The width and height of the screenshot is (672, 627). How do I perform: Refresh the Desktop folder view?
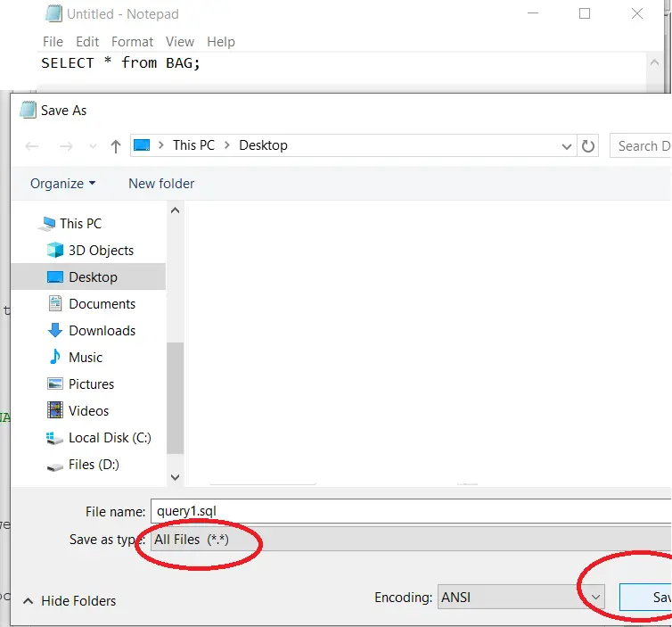[588, 146]
